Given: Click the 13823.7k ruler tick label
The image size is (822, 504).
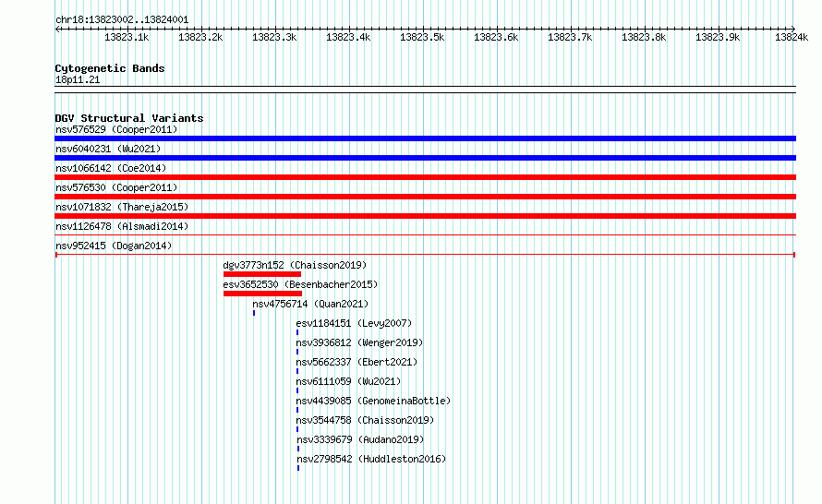Looking at the screenshot, I should pos(570,37).
